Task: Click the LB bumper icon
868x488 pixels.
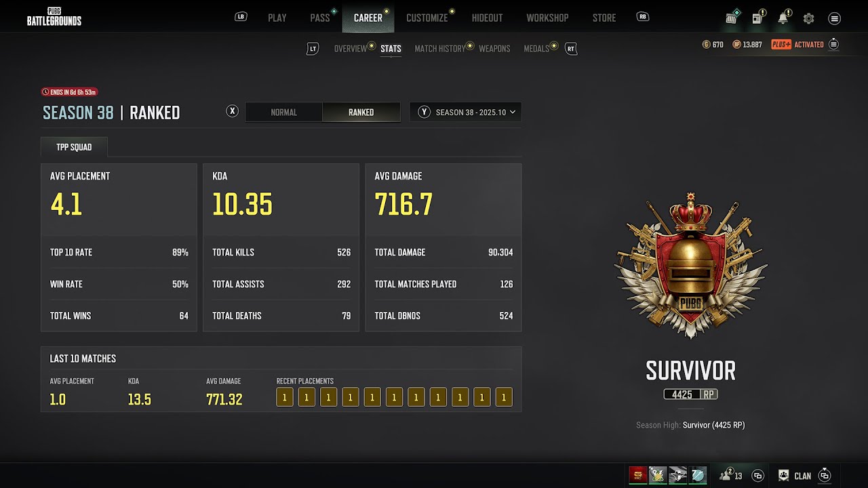Action: (241, 17)
